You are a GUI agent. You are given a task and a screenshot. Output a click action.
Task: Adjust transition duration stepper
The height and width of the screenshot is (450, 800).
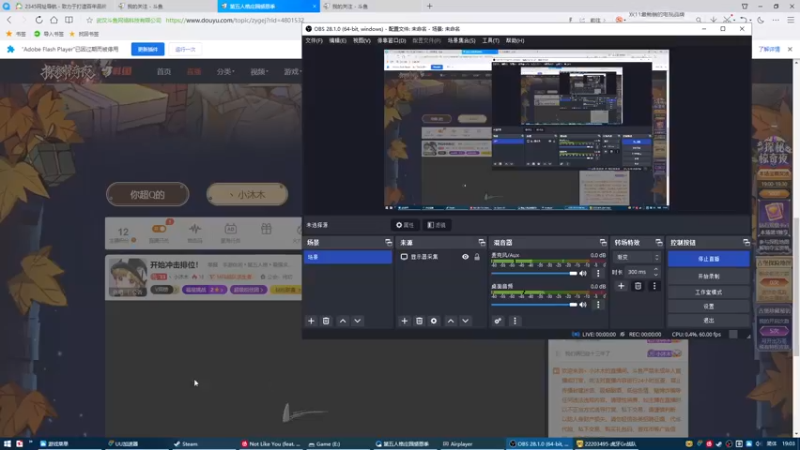(656, 272)
